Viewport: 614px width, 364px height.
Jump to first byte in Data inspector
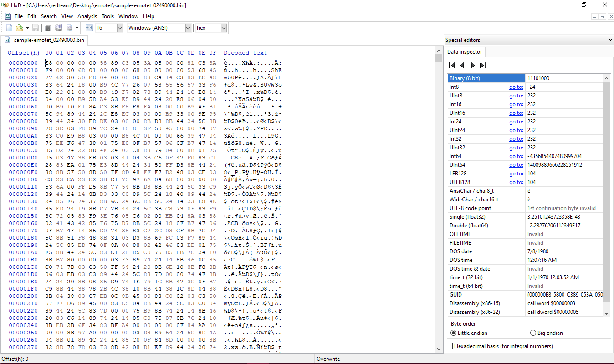[452, 65]
